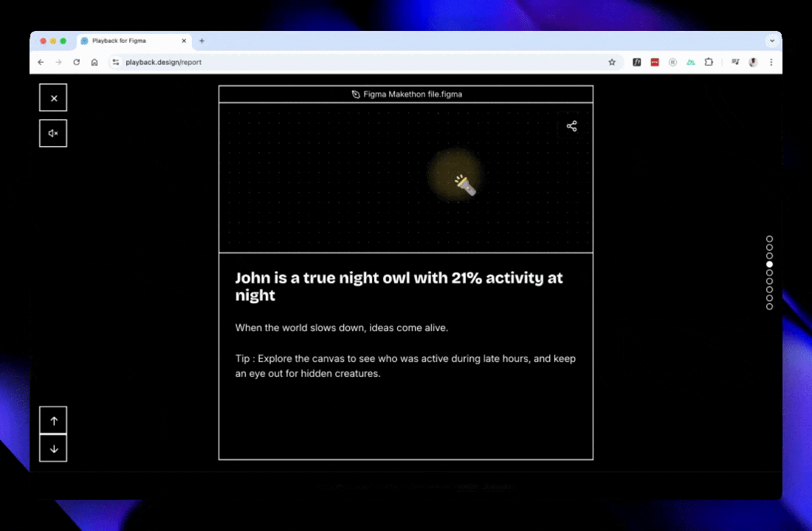Click the media controls icon in the toolbar
Screen dimensions: 812x531
pyautogui.click(x=735, y=62)
